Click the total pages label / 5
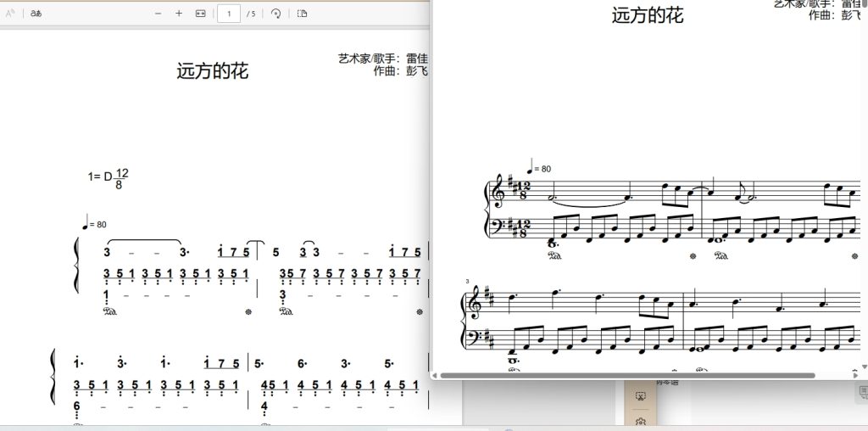Viewport: 868px width, 431px height. 251,14
